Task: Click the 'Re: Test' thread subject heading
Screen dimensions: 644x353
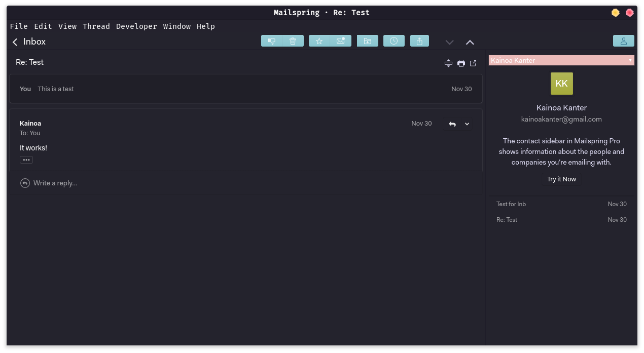Action: click(x=30, y=62)
